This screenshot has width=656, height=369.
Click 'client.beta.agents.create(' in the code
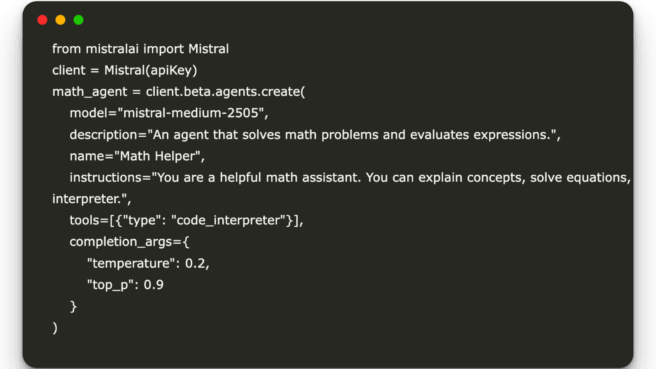click(x=226, y=92)
